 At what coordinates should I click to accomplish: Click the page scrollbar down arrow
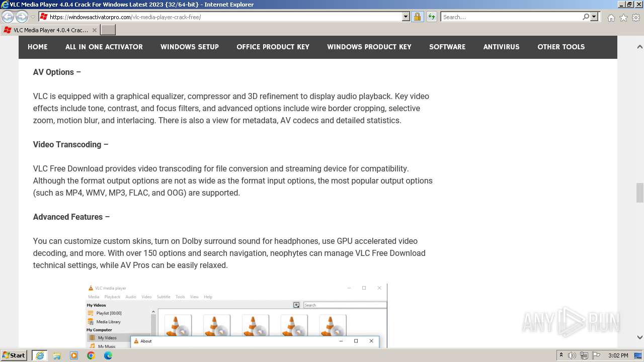pos(640,337)
